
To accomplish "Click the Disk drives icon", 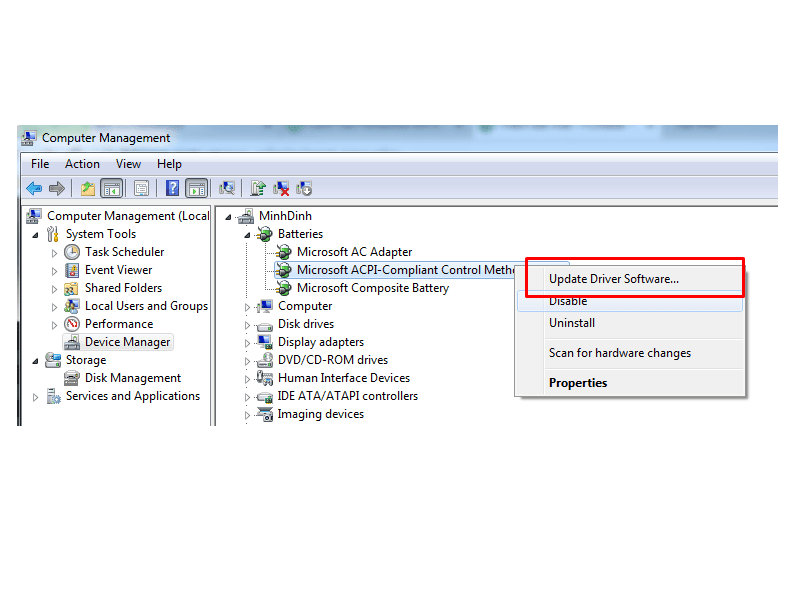I will click(265, 325).
